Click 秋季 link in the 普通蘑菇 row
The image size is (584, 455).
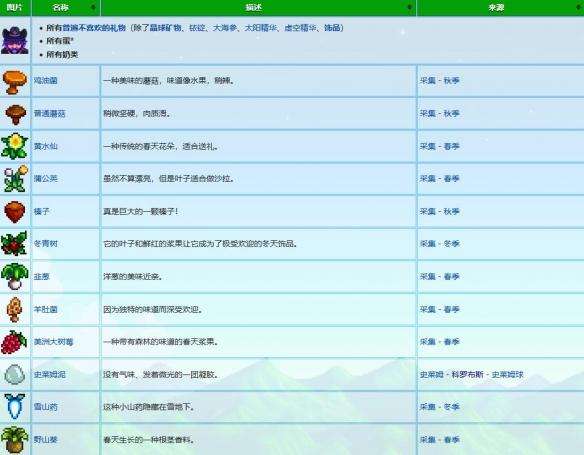pos(451,113)
